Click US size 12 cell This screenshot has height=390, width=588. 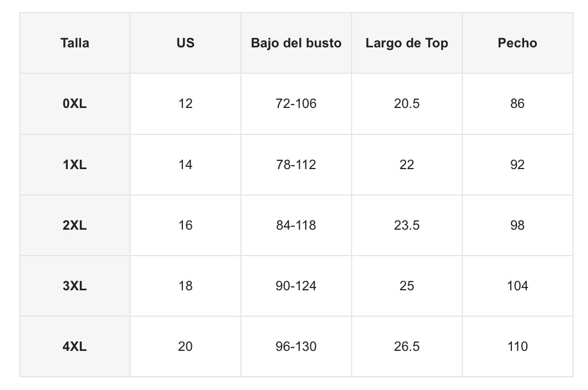tap(186, 104)
